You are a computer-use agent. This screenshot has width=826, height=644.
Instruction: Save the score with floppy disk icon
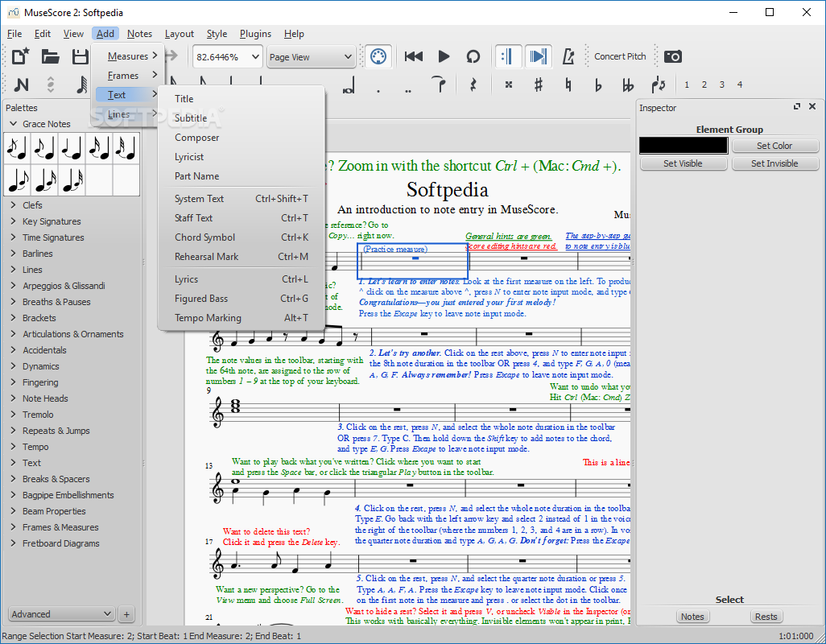pyautogui.click(x=80, y=56)
